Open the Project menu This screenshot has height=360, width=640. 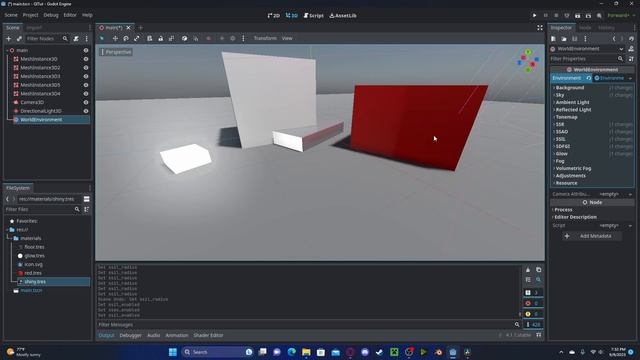click(30, 15)
